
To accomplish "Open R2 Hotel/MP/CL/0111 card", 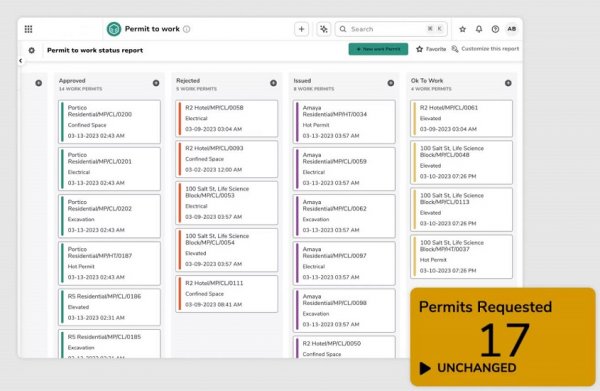I will pyautogui.click(x=227, y=294).
